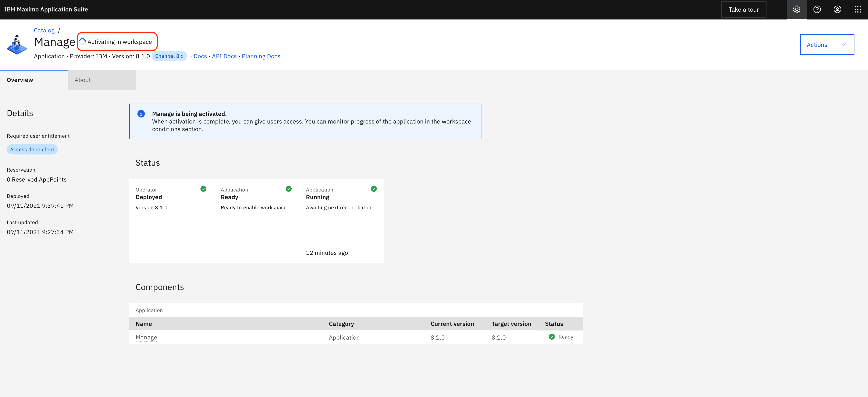Open the Docs link
The image size is (868, 397).
tap(200, 56)
